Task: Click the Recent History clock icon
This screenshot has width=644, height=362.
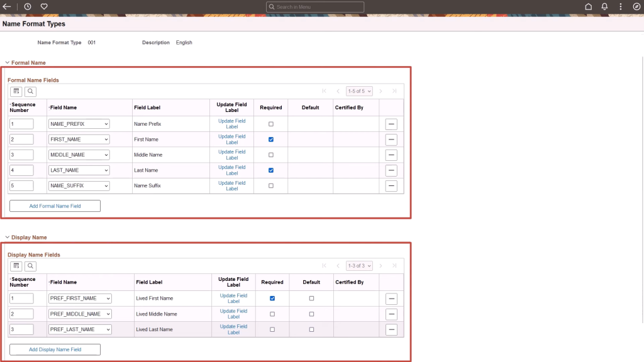Action: tap(28, 6)
